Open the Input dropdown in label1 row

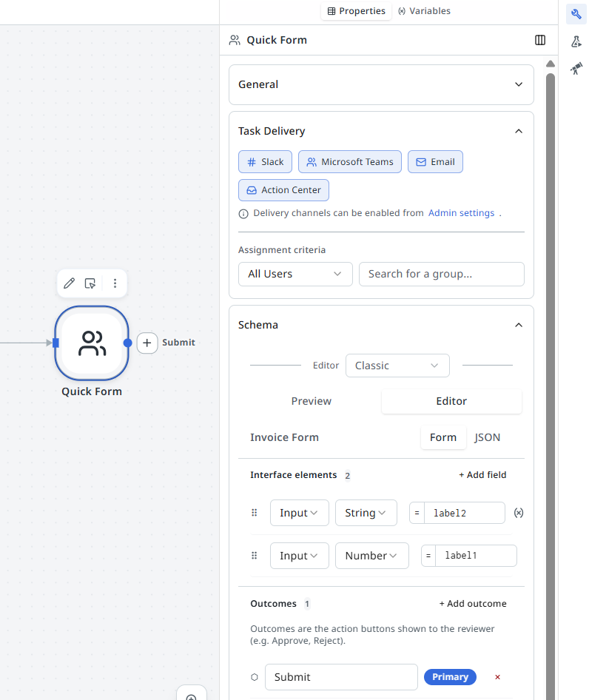tap(299, 556)
